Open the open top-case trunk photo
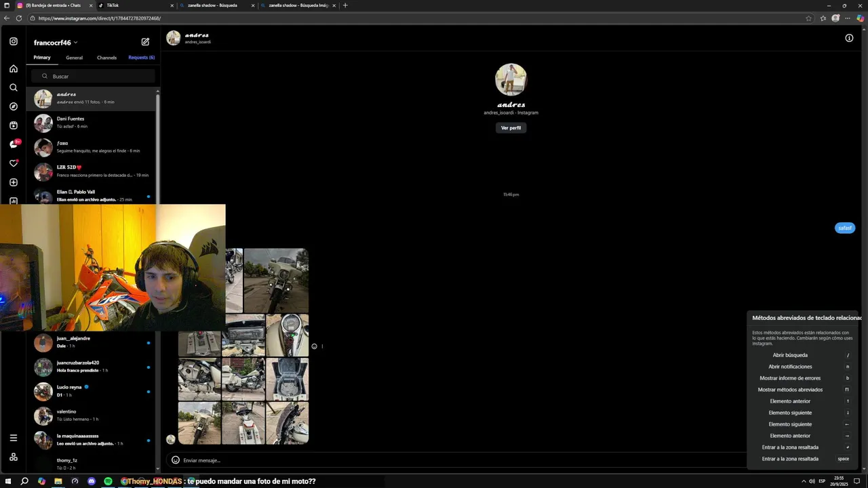The width and height of the screenshot is (868, 488). point(287,379)
